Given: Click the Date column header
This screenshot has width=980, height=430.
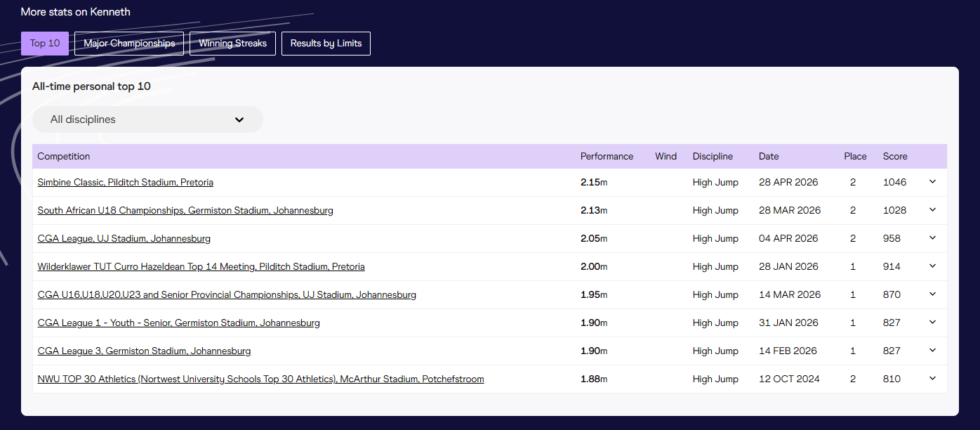Looking at the screenshot, I should (769, 156).
